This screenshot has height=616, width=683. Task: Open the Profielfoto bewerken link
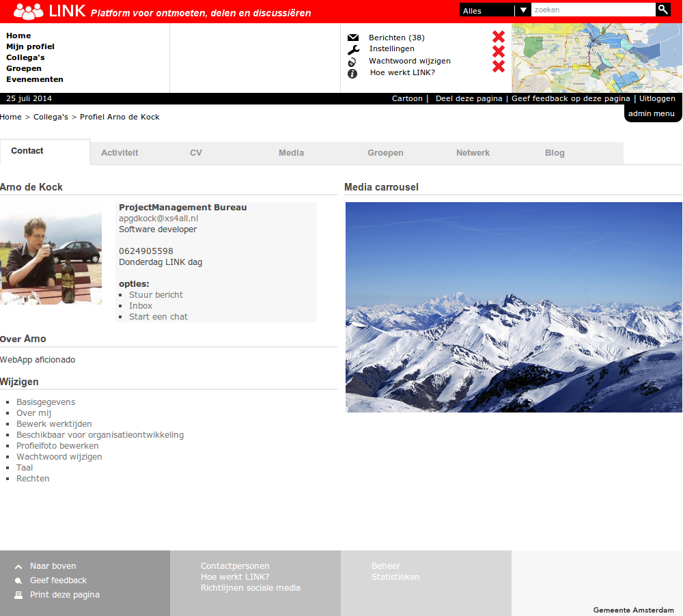(57, 446)
